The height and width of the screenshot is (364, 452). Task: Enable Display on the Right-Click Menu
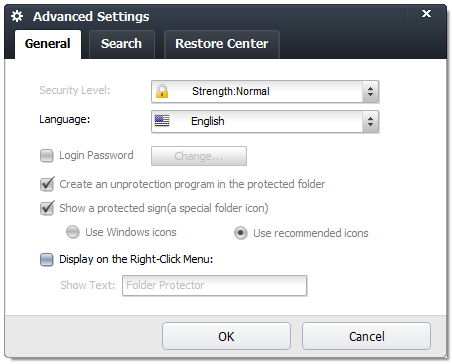tap(47, 259)
